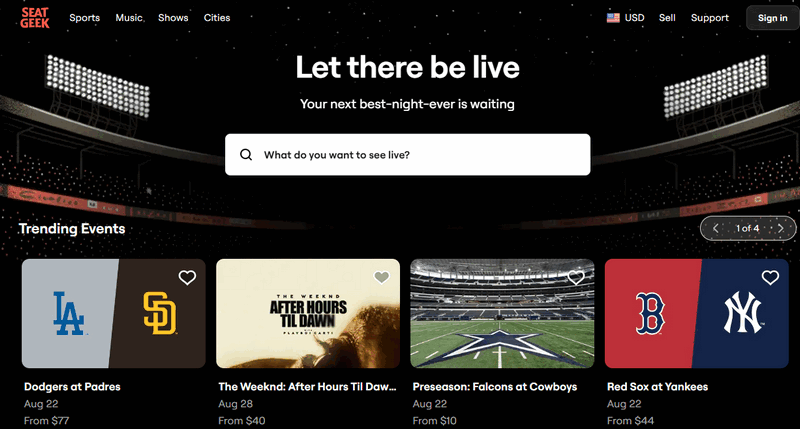Click the search magnifier icon
This screenshot has height=429, width=800.
point(246,155)
